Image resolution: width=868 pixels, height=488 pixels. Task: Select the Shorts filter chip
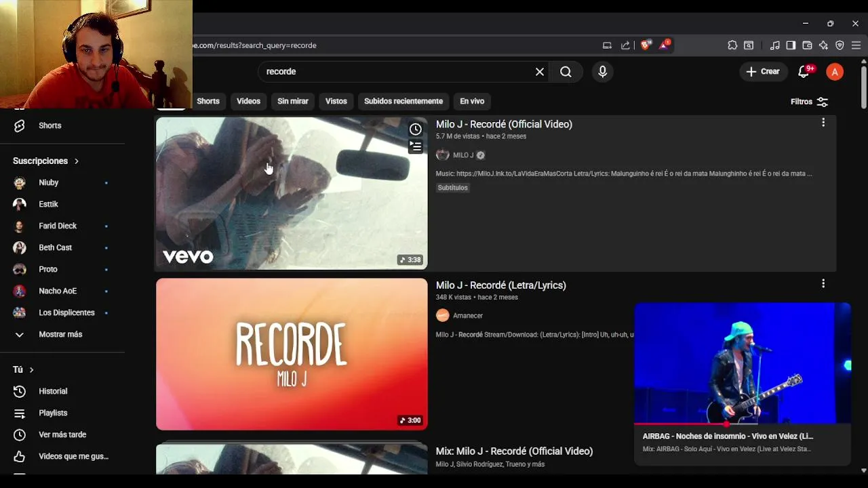point(208,101)
